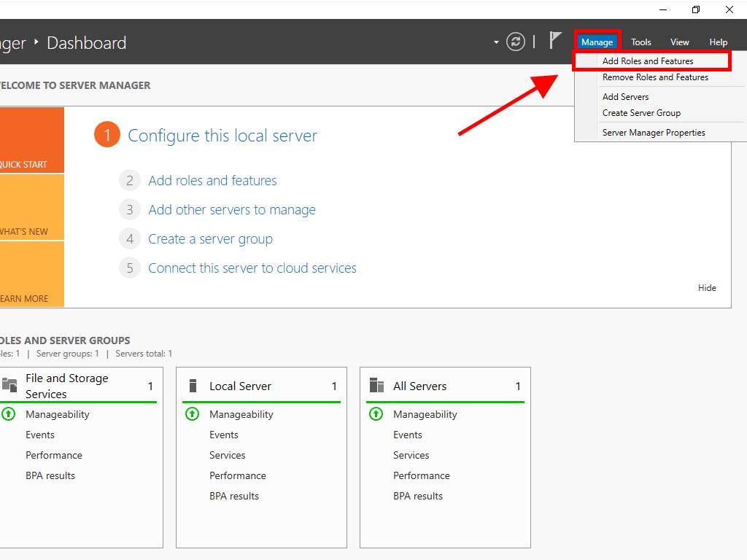
Task: Click Events under File and Storage Services
Action: 40,435
